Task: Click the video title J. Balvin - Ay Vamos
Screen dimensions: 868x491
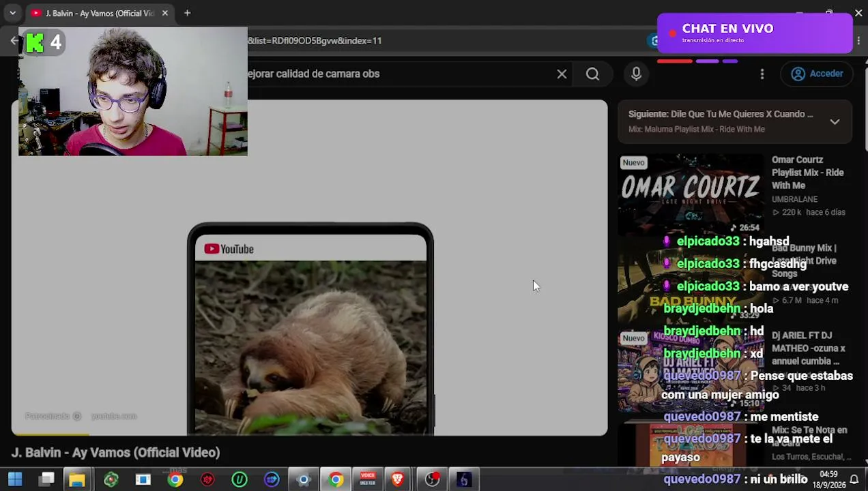Action: coord(115,453)
